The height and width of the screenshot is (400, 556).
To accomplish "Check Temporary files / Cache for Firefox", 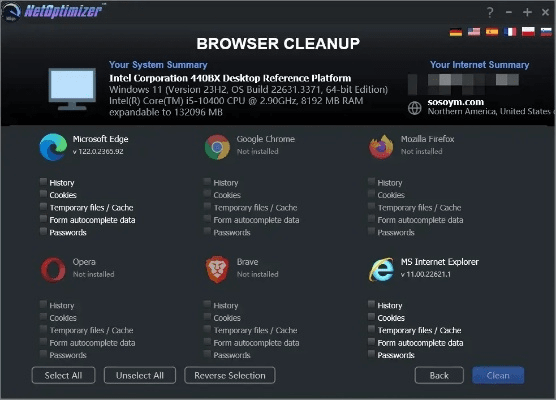I will point(371,206).
